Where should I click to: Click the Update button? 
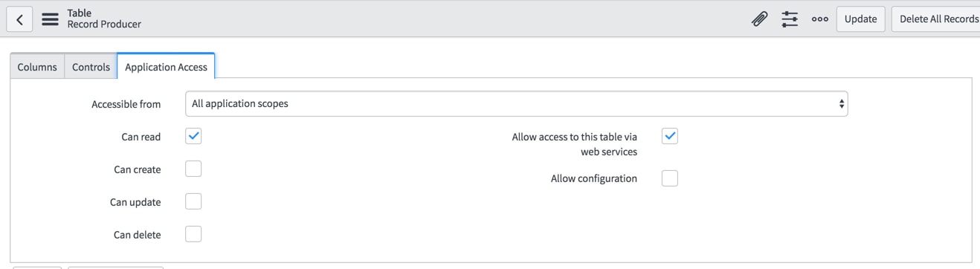point(860,19)
